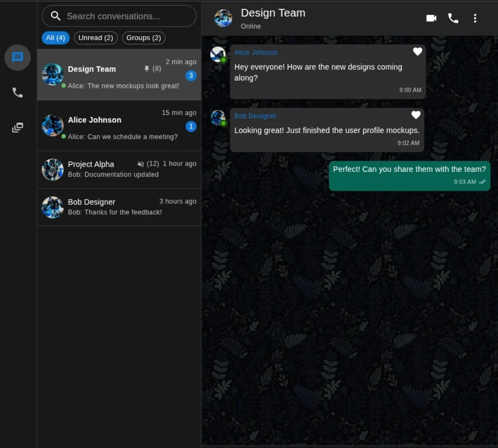Image resolution: width=498 pixels, height=448 pixels.
Task: Open the media collections icon in the sidebar
Action: [x=18, y=128]
